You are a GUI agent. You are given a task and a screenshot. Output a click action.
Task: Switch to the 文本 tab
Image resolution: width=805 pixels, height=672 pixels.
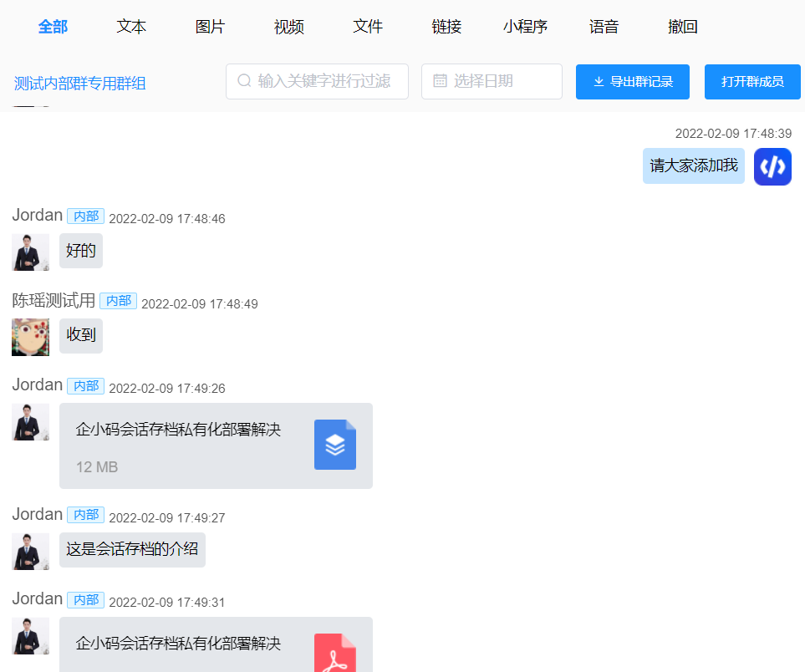point(131,26)
